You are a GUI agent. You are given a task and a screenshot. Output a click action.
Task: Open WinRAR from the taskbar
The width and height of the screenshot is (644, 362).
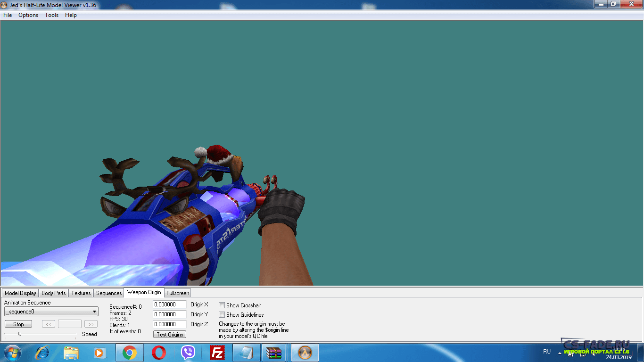coord(275,353)
